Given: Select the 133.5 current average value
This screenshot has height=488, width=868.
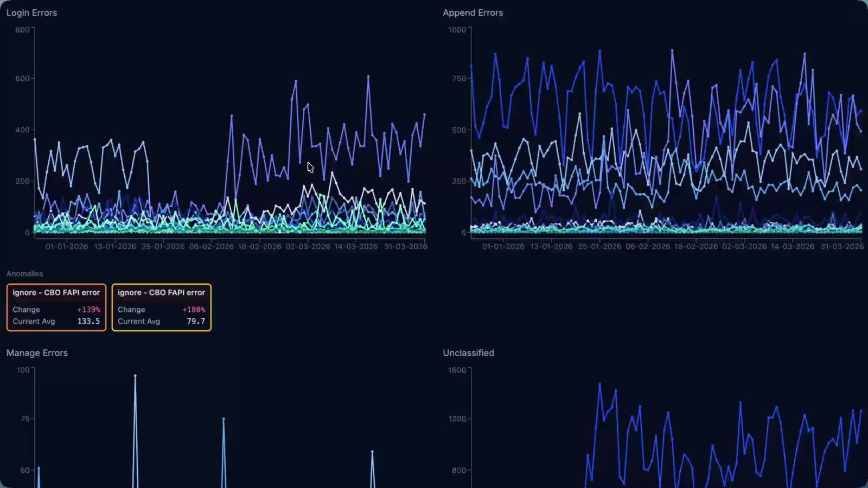Looking at the screenshot, I should pos(88,322).
